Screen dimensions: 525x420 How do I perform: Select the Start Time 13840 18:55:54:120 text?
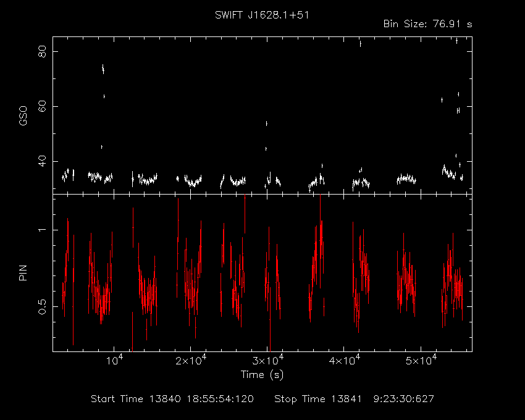click(x=172, y=399)
